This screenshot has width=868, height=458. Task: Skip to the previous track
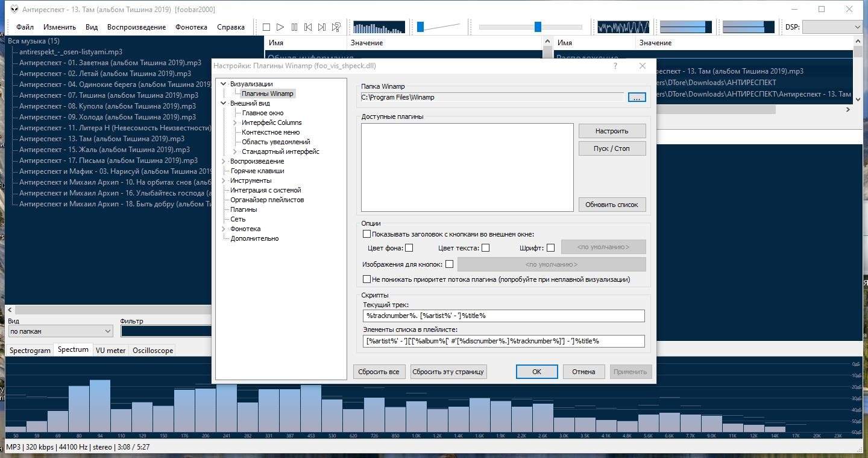click(x=308, y=27)
